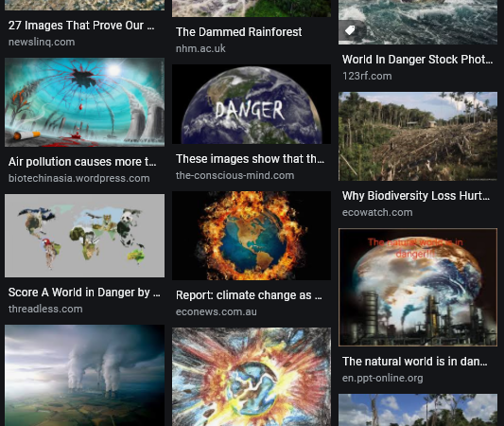The image size is (504, 426).
Task: Visit the en.ppt-online.org source link
Action: 383,378
